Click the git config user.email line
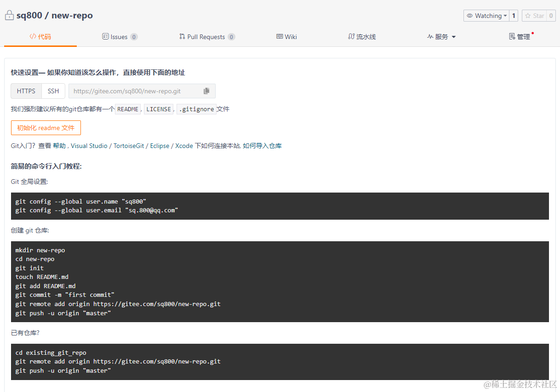 (x=97, y=210)
